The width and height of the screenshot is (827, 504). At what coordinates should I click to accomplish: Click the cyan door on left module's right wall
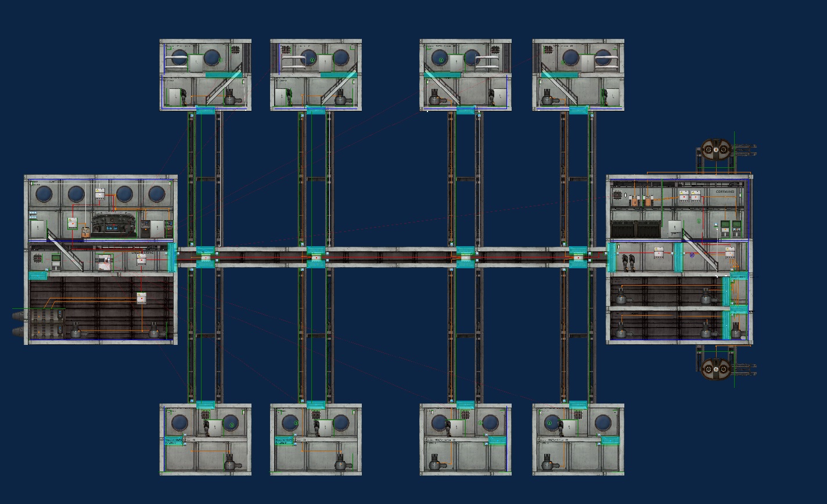click(x=172, y=258)
